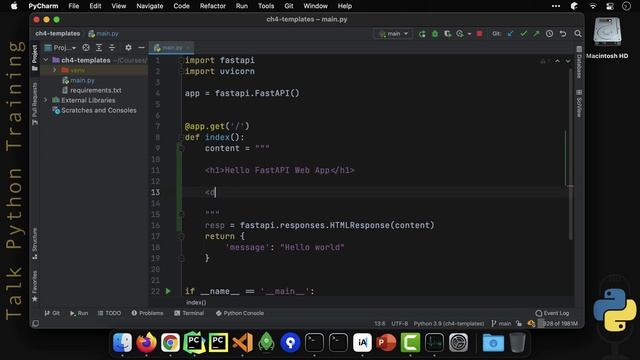Image resolution: width=640 pixels, height=360 pixels.
Task: Open Finder from the Dock
Action: pos(122,342)
